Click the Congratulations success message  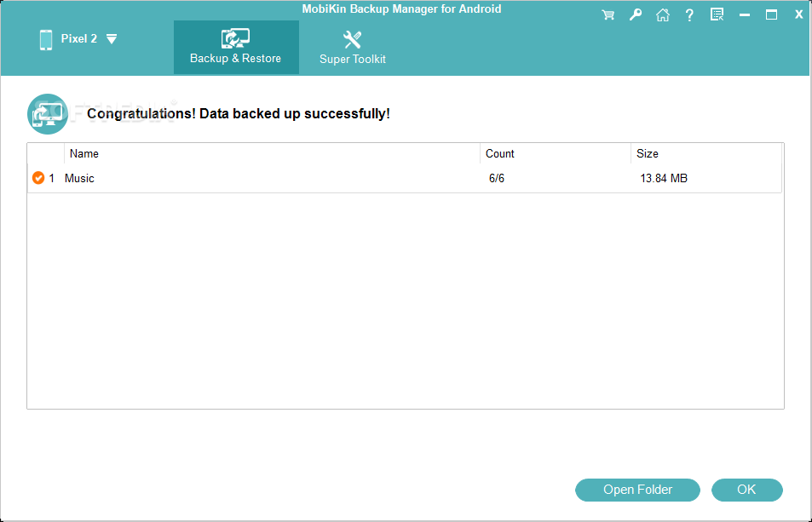click(x=239, y=114)
